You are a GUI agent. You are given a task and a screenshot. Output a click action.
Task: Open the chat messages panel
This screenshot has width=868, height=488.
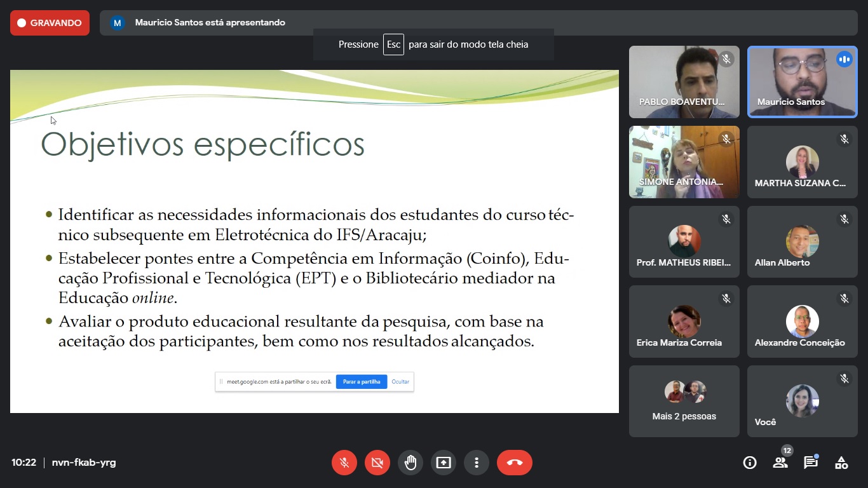811,463
